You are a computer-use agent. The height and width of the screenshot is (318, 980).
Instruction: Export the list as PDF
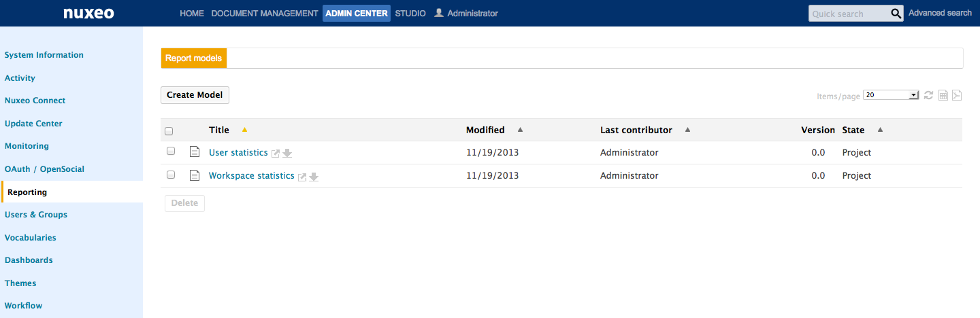coord(956,96)
